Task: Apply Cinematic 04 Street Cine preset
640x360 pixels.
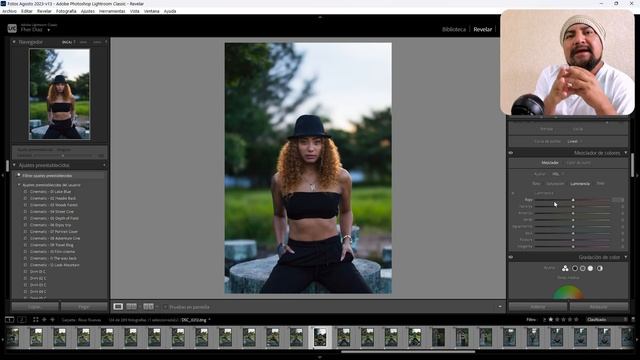Action: [x=52, y=212]
